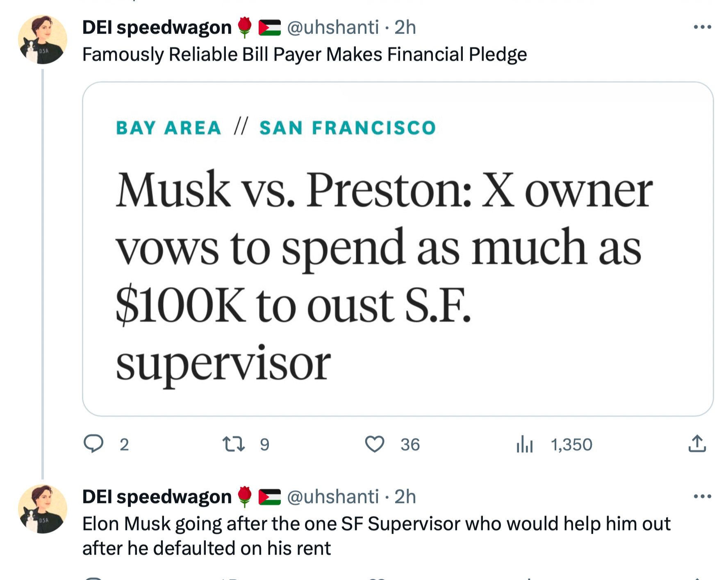
Task: Click the @uhshanti handle on second tweet
Action: [x=332, y=496]
